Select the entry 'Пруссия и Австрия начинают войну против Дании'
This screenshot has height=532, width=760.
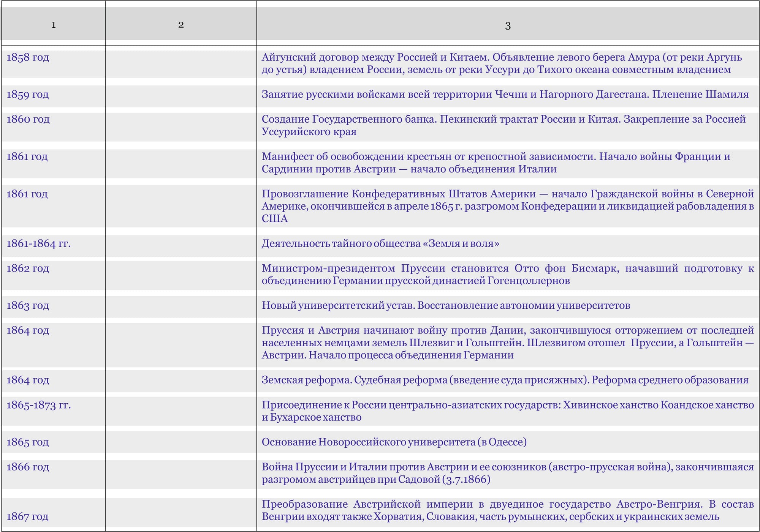(x=394, y=330)
